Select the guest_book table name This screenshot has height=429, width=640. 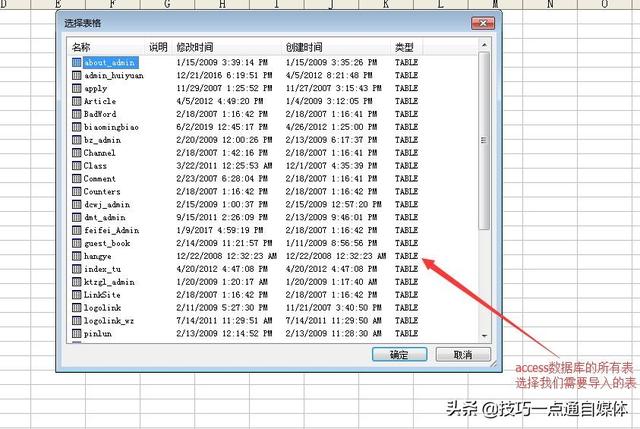[x=107, y=243]
